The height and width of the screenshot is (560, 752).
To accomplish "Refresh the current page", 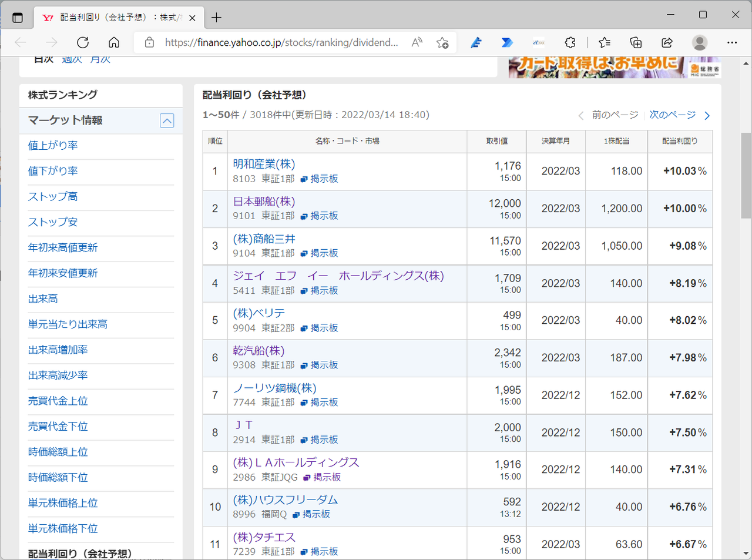I will point(82,42).
